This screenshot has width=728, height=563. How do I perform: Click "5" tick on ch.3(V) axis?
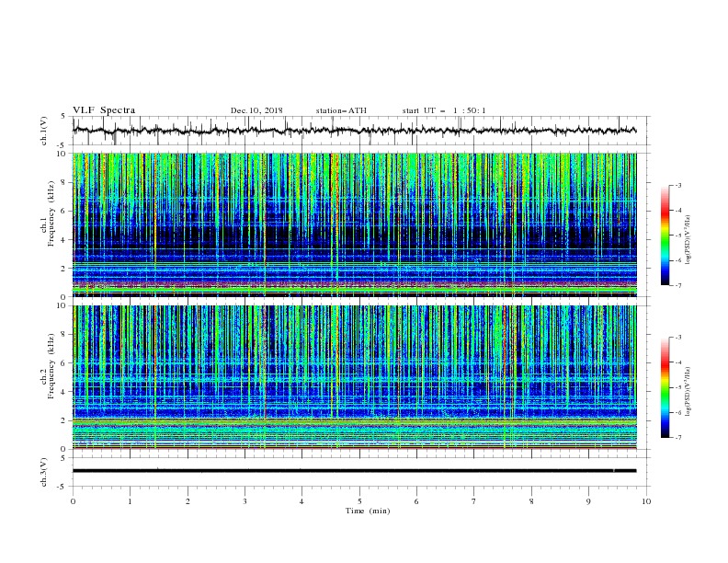[64, 457]
